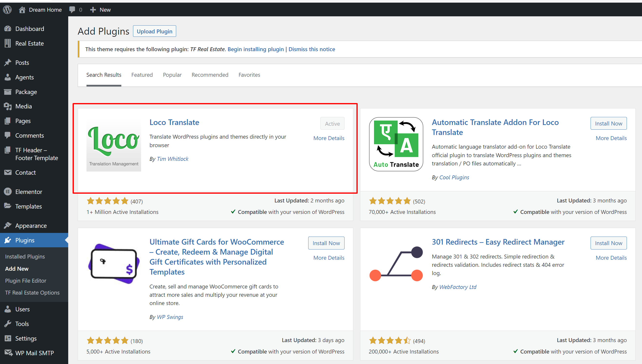The image size is (642, 364).
Task: Click the "(407)" rating count under Loco Translate
Action: (x=136, y=201)
